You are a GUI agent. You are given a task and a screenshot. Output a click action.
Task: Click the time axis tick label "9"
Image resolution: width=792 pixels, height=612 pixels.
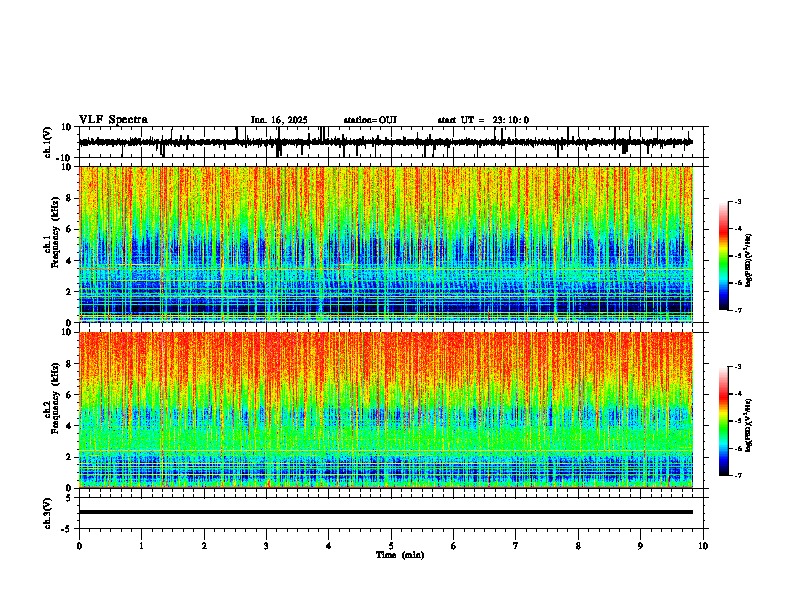640,546
